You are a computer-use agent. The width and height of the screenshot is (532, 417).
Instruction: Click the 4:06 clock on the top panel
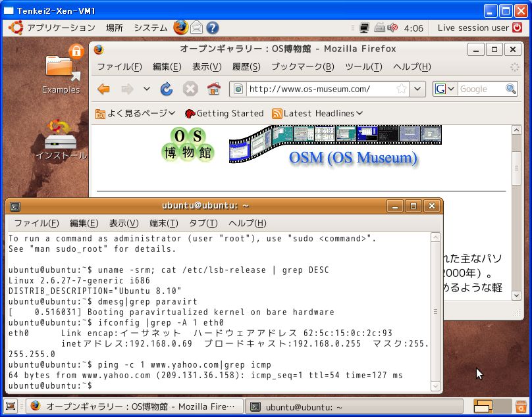pos(413,28)
